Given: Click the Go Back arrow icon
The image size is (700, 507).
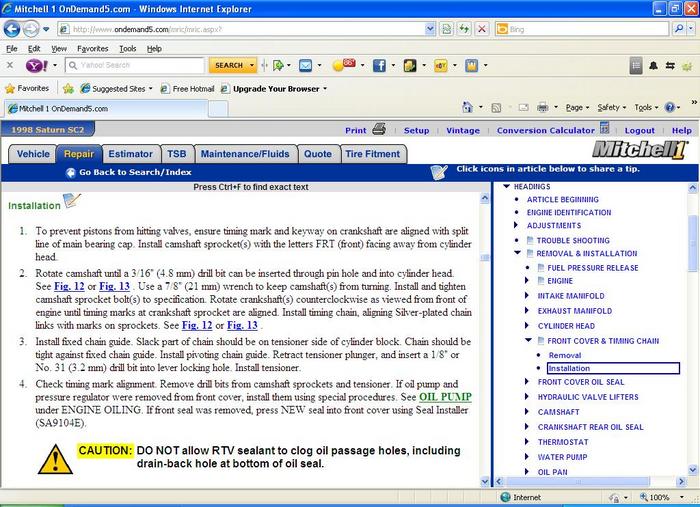Looking at the screenshot, I should click(x=70, y=173).
